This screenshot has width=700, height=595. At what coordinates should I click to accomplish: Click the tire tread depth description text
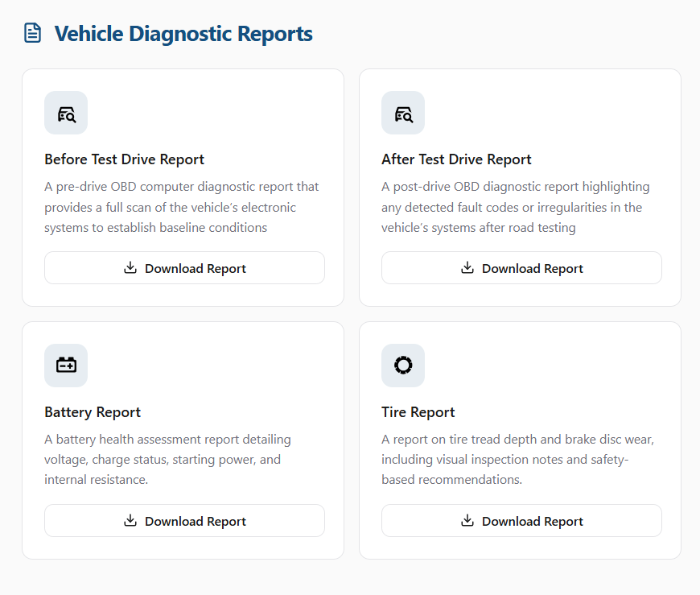[x=518, y=460]
